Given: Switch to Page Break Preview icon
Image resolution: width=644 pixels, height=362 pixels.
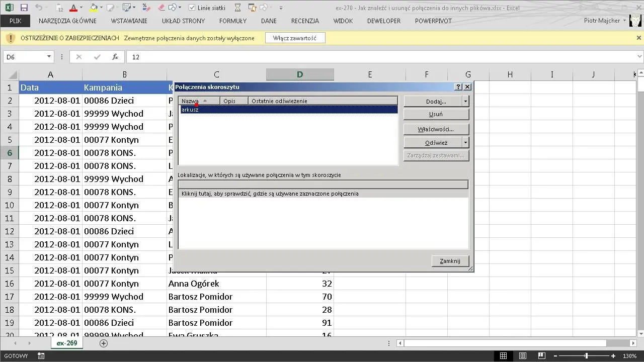Looking at the screenshot, I should (x=542, y=356).
